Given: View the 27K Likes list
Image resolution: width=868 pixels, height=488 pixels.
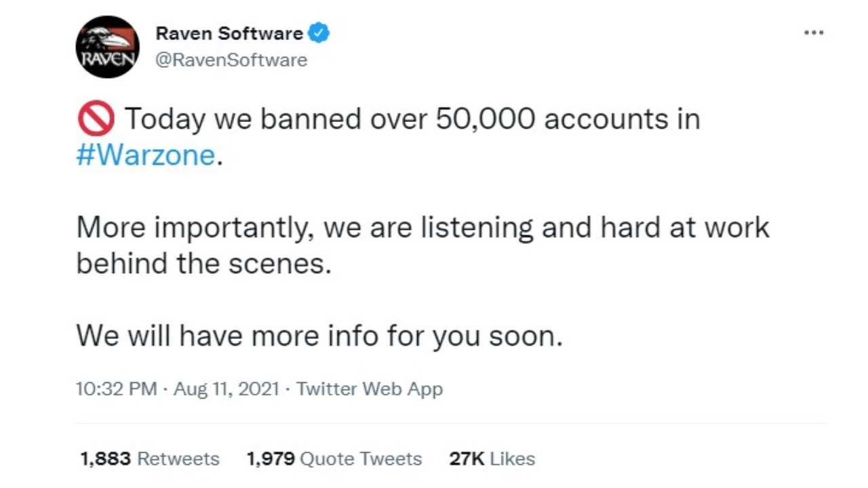Looking at the screenshot, I should [492, 459].
